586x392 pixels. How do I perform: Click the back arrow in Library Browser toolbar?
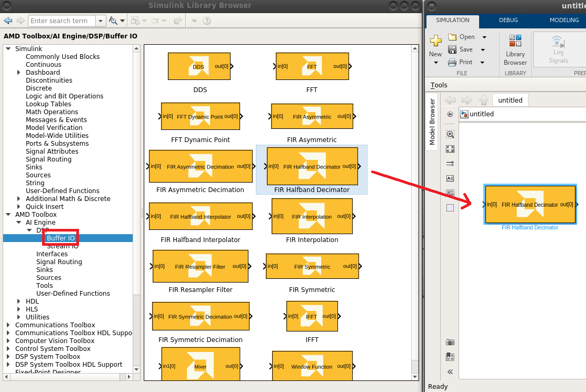[x=8, y=21]
